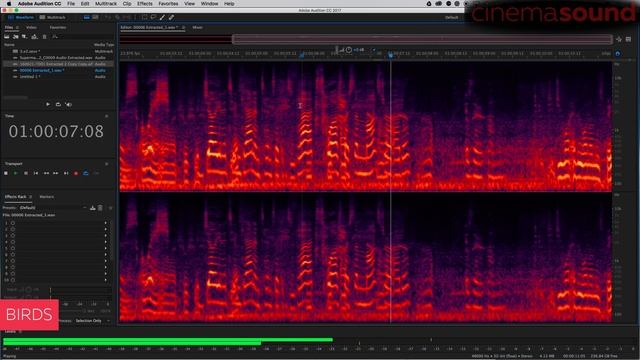Screen dimensions: 640x360
Task: Switch to Multitrack editor view
Action: click(53, 18)
